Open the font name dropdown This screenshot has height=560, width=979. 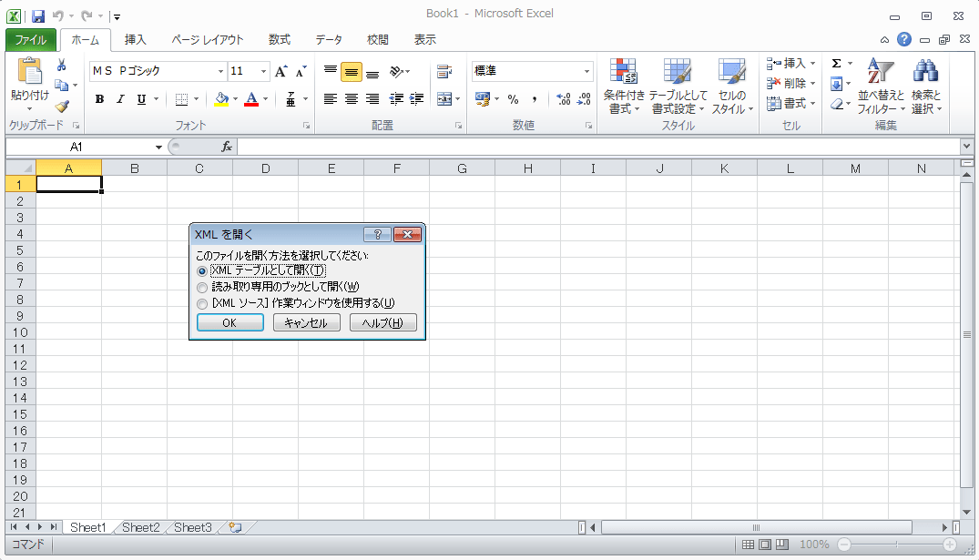(220, 71)
